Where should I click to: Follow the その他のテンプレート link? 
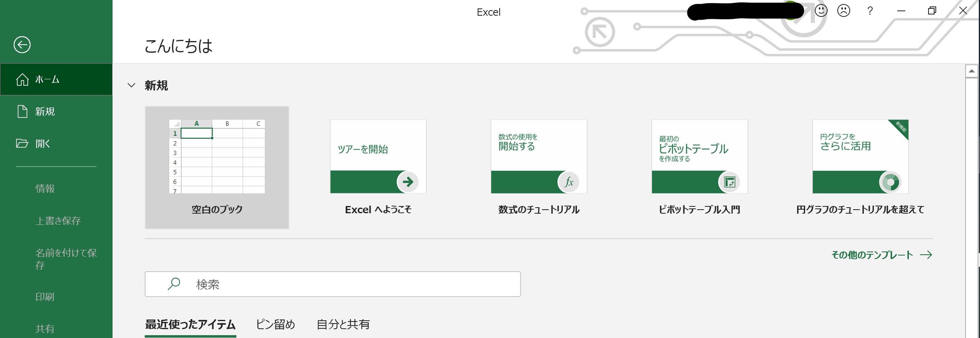pyautogui.click(x=882, y=255)
